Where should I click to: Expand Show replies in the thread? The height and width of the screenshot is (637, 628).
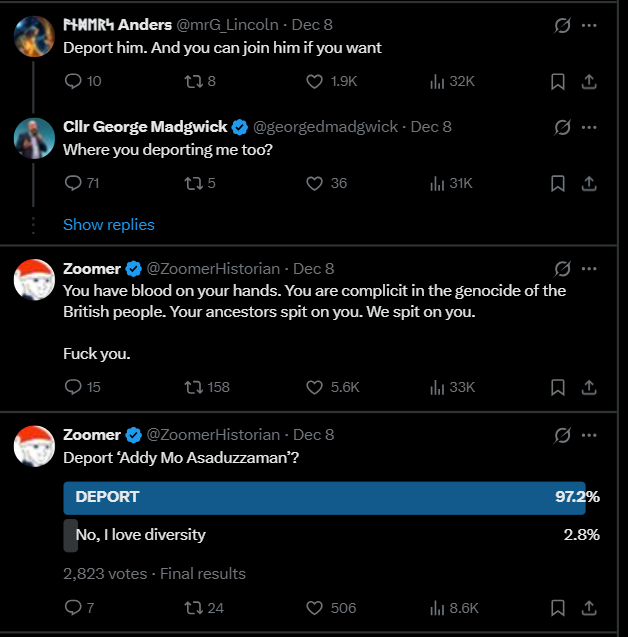pyautogui.click(x=109, y=225)
